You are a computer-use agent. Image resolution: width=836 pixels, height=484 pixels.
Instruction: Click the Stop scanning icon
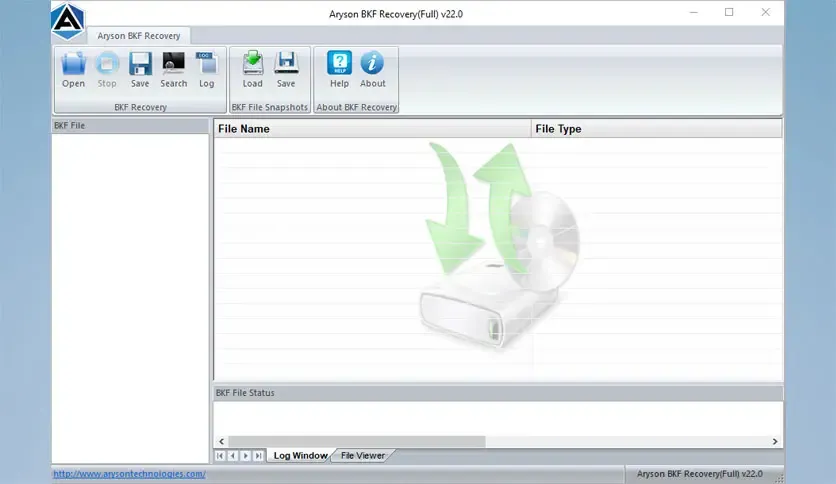(107, 70)
